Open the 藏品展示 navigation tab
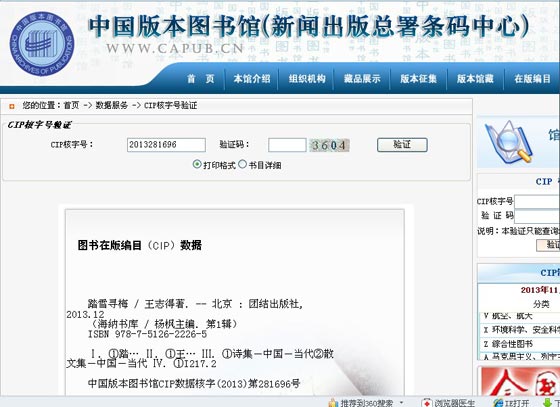 click(362, 79)
